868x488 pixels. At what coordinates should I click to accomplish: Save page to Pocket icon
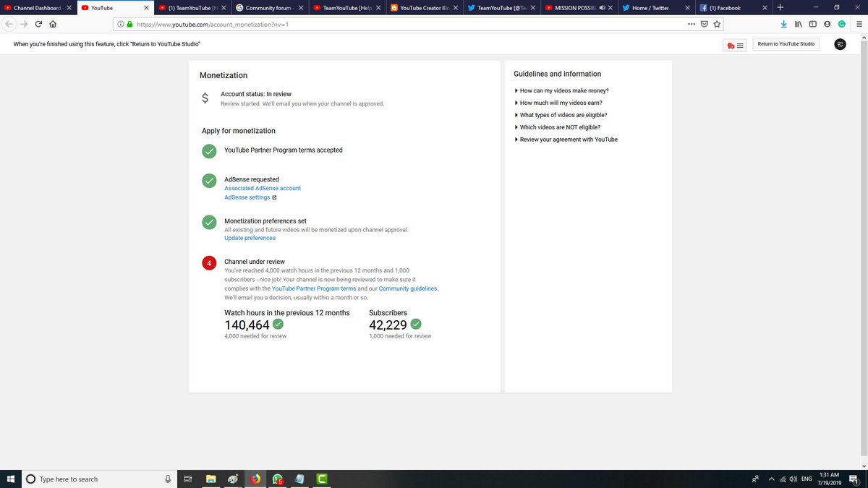pos(704,23)
